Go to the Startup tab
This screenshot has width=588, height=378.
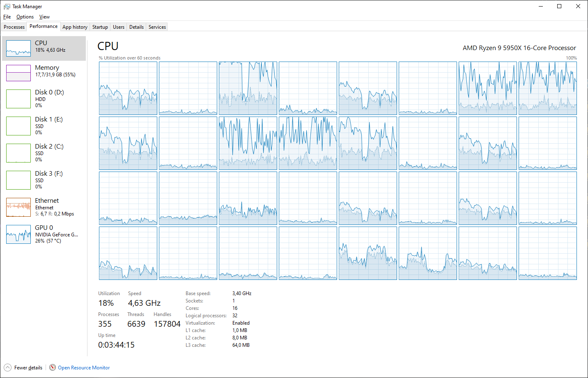click(x=100, y=27)
